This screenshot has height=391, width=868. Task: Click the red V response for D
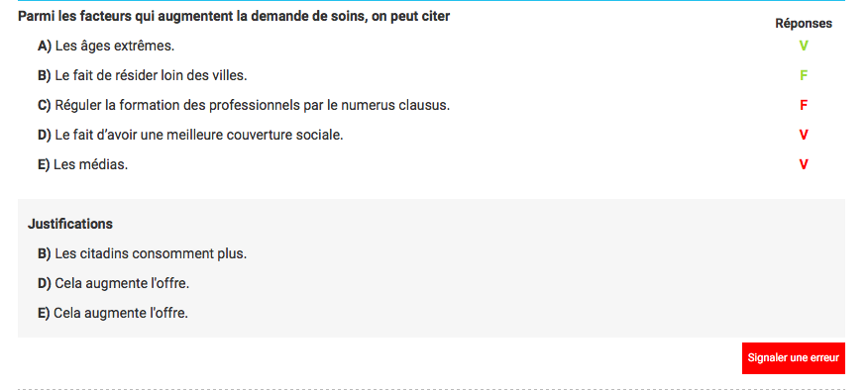click(804, 135)
